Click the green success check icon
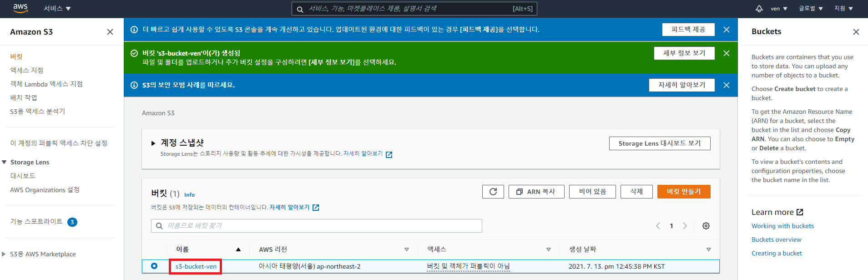This screenshot has width=868, height=280. 134,53
